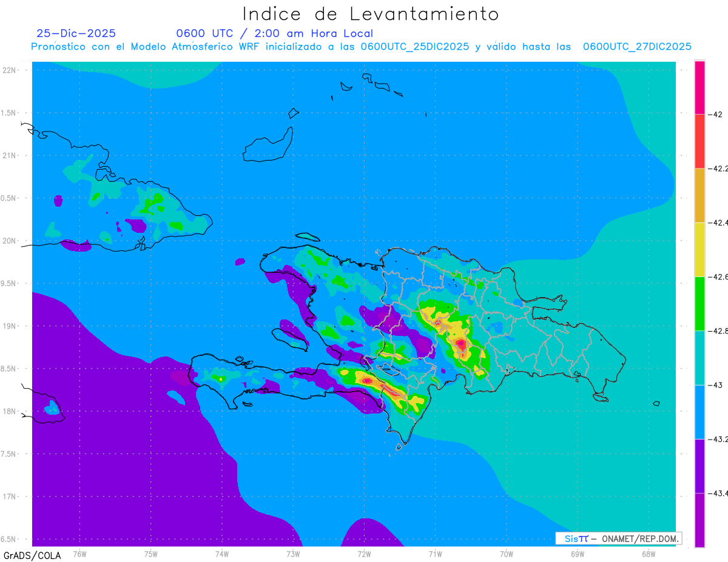
Task: Click the '75W' longitude label
Action: coord(151,554)
